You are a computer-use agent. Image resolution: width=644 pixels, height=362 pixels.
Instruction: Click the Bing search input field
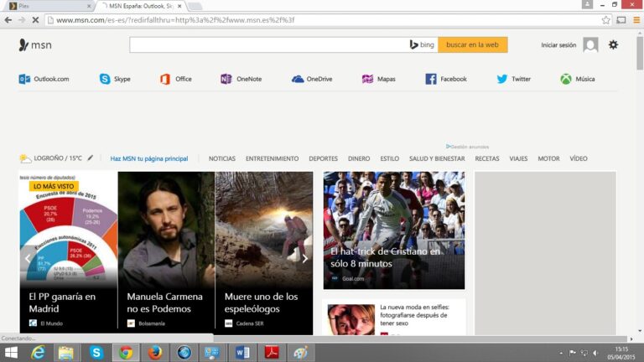268,44
